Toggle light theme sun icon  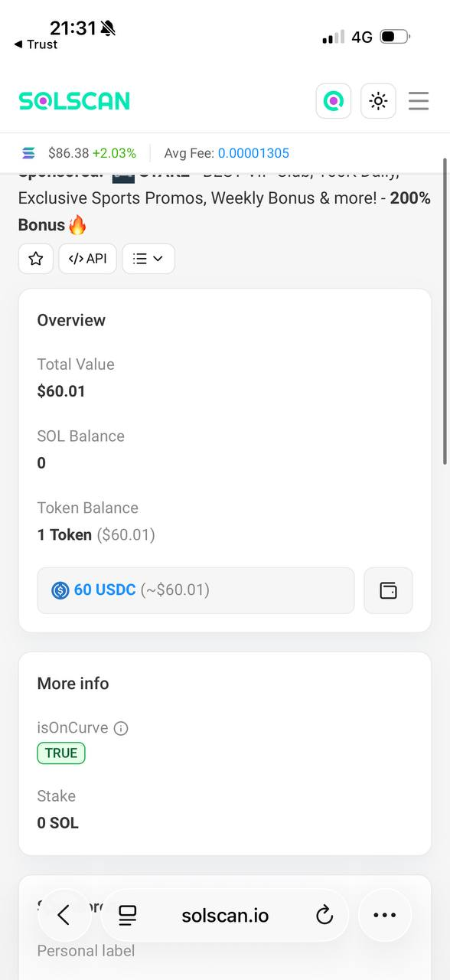[378, 101]
